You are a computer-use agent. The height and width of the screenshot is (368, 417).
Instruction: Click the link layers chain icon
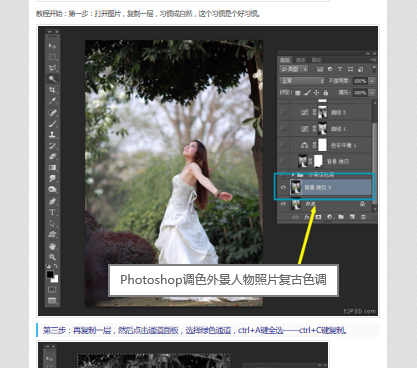tap(296, 217)
